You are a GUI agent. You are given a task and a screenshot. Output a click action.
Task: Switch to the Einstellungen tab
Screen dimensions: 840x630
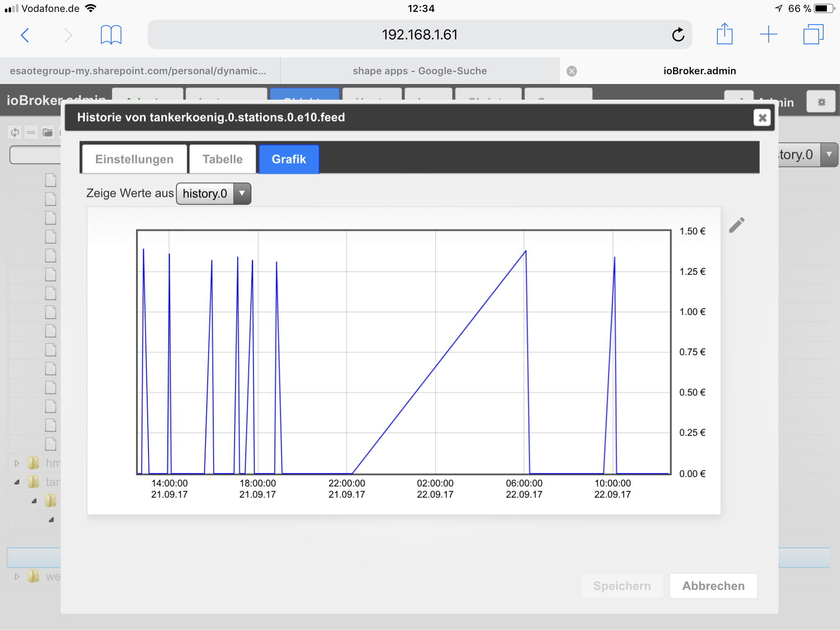tap(135, 160)
